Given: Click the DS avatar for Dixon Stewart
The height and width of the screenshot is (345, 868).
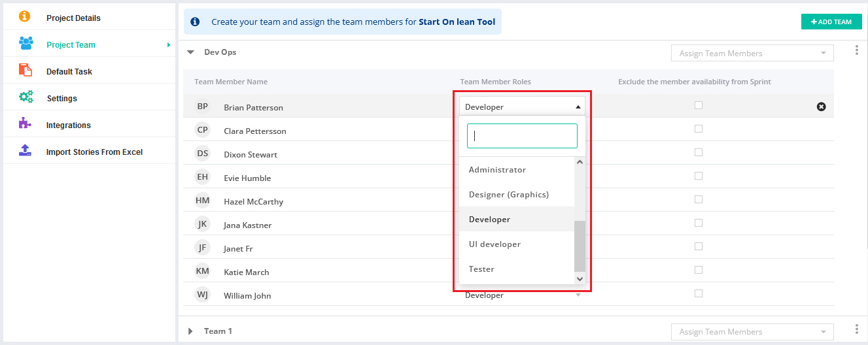Looking at the screenshot, I should (203, 154).
